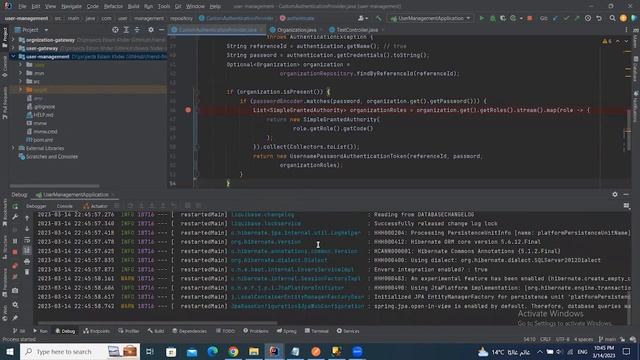The image size is (640, 360).
Task: Expand the src folder in user-management
Action: pyautogui.click(x=20, y=81)
